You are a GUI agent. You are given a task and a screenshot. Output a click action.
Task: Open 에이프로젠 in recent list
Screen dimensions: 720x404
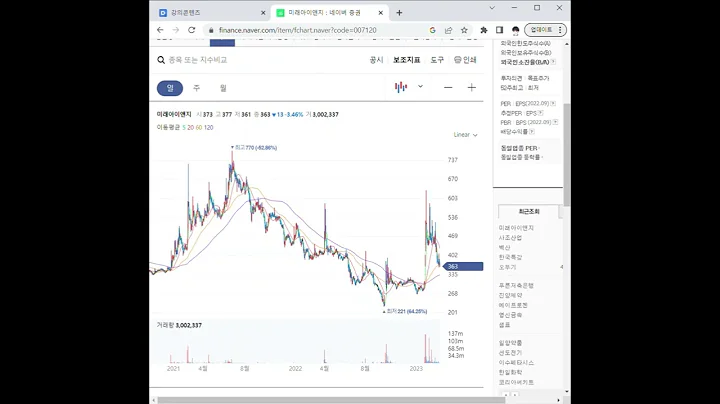pos(513,305)
